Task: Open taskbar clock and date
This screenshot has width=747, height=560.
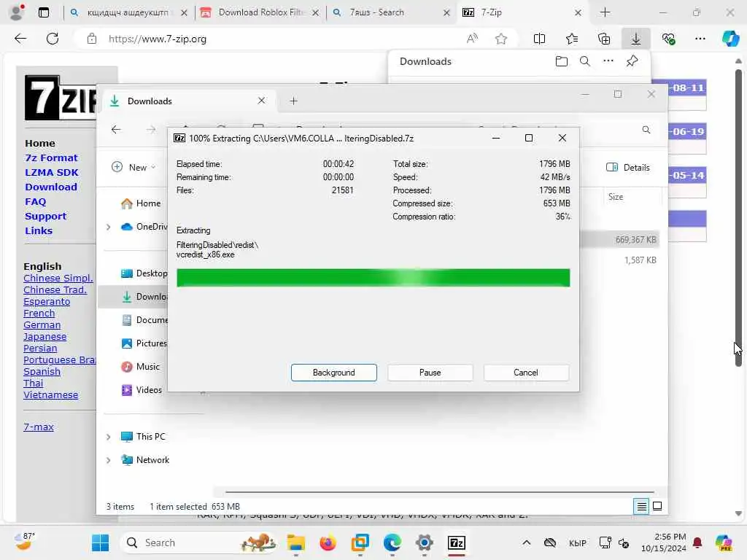Action: tap(663, 542)
